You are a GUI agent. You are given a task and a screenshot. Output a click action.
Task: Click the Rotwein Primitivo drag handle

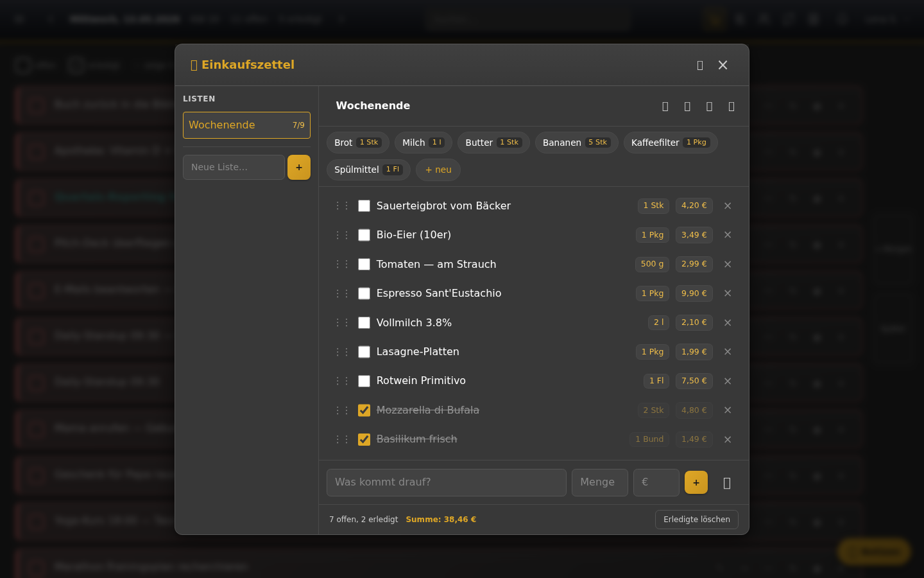click(x=342, y=381)
